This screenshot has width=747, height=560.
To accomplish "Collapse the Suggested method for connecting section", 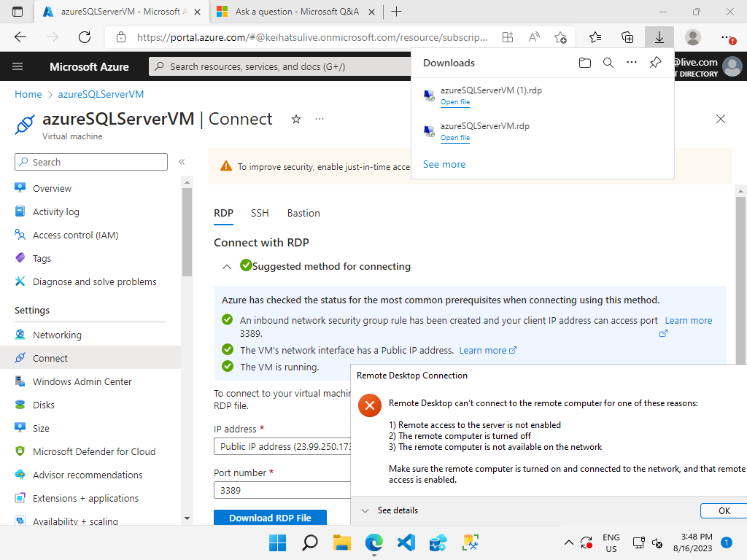I will pyautogui.click(x=227, y=267).
